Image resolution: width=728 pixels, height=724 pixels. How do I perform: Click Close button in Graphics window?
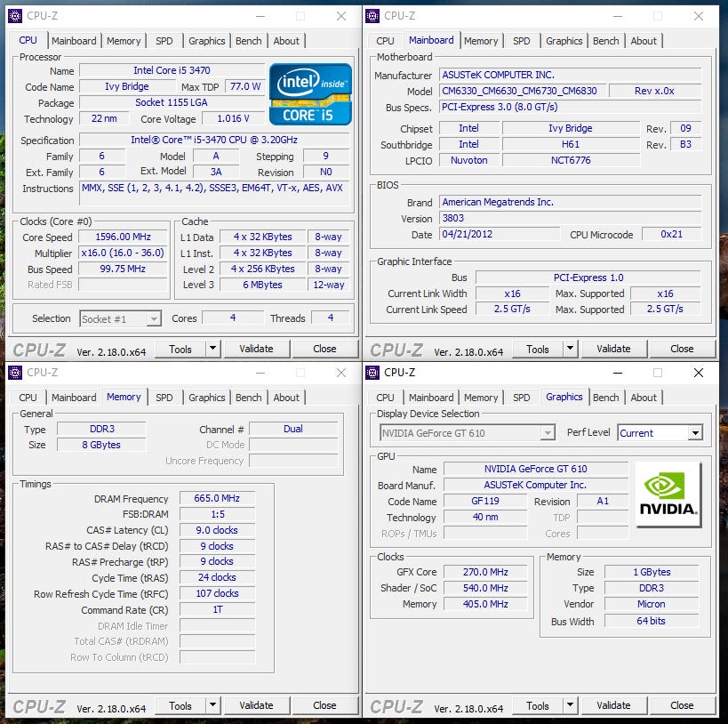[682, 705]
